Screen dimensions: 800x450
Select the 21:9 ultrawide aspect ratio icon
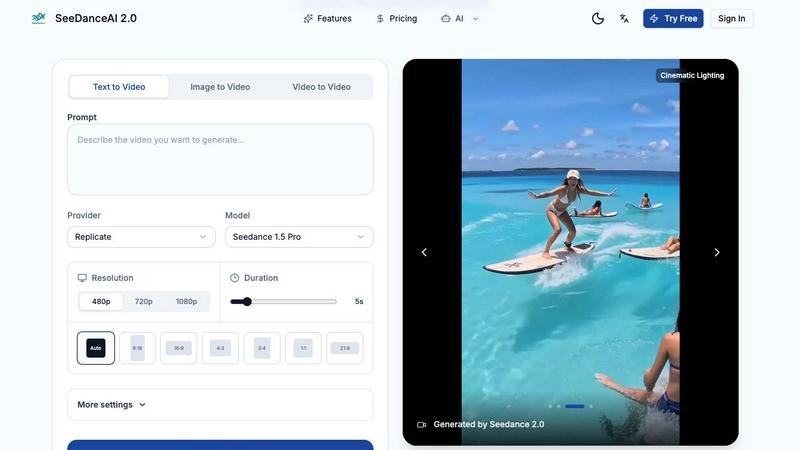coord(344,348)
